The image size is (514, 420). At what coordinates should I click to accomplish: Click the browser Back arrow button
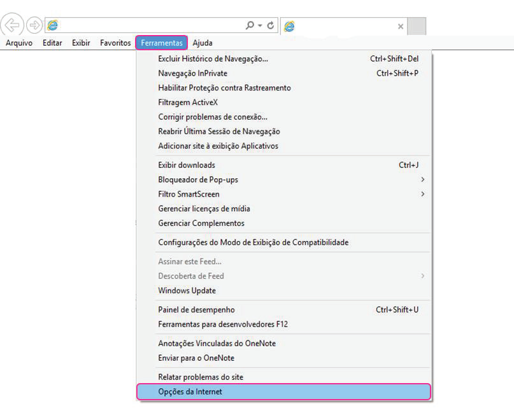click(13, 25)
